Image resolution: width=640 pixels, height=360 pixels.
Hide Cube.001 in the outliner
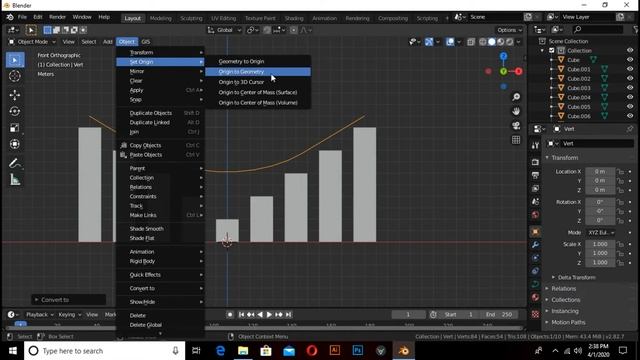point(630,69)
